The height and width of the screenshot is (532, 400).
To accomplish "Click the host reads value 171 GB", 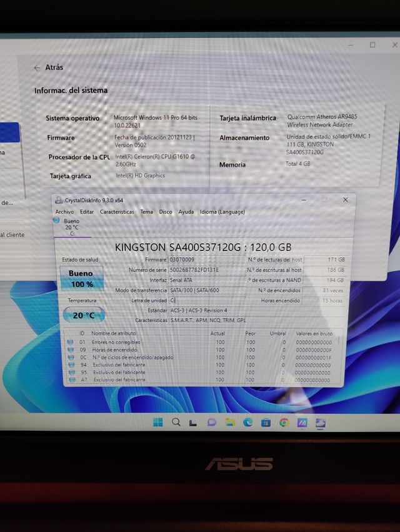I will (x=324, y=260).
